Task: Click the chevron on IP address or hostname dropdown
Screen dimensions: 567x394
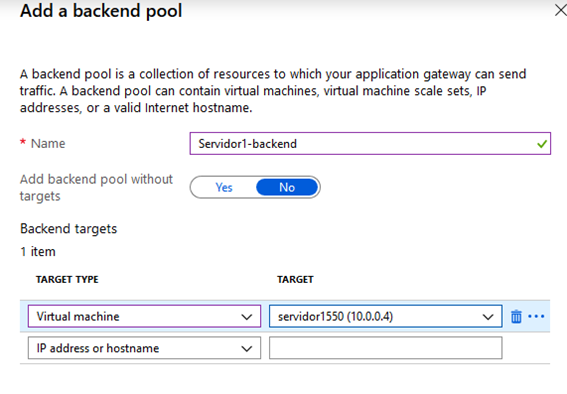Action: coord(247,349)
